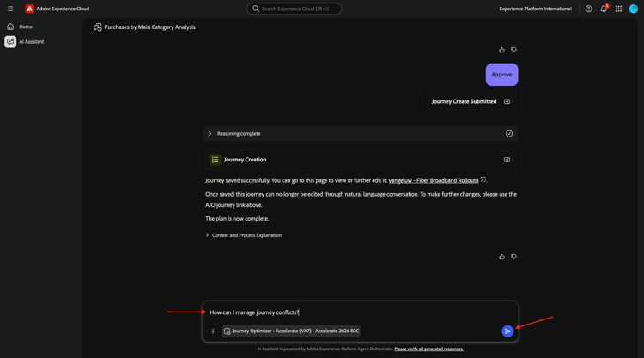
Task: Click the text 'The plan is now complete.'
Action: (237, 218)
